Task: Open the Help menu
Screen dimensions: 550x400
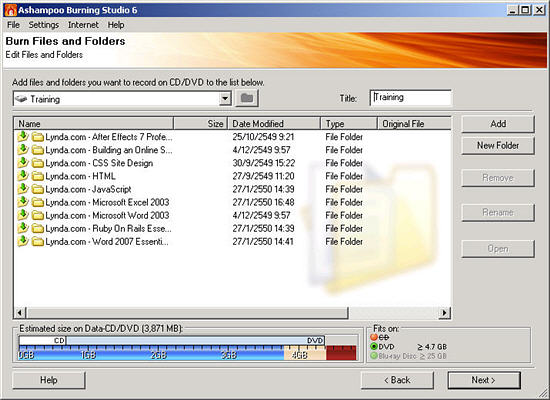Action: [x=116, y=25]
